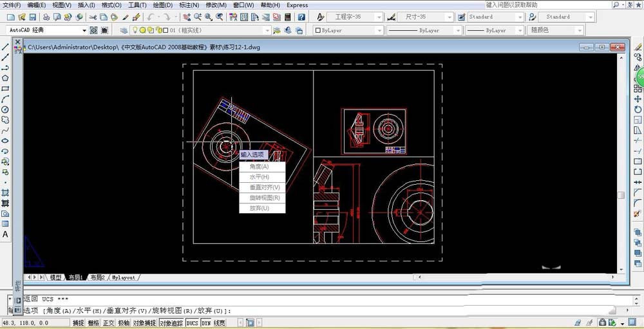
Task: Click the blue Help question mark icon
Action: [x=302, y=17]
